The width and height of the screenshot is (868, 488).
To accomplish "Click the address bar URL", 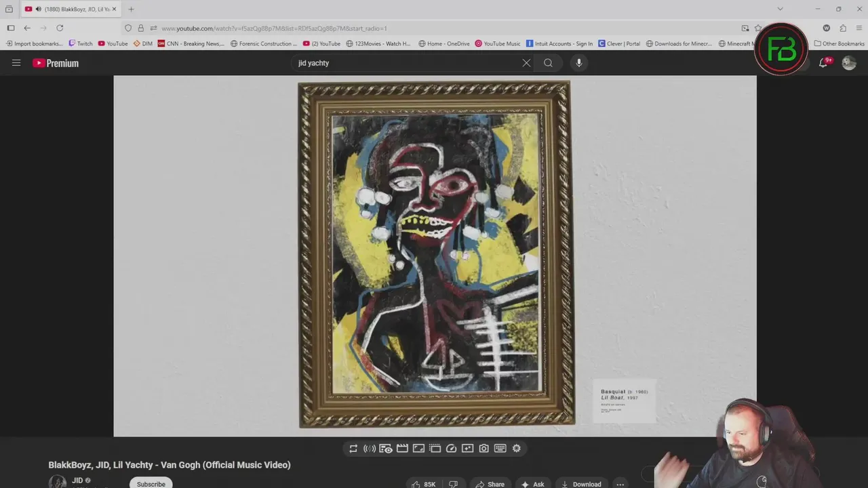I will click(274, 28).
